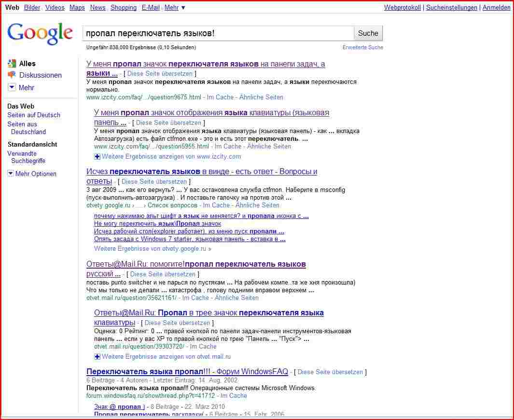Filter by Seiten auf Deutsch

pyautogui.click(x=34, y=115)
